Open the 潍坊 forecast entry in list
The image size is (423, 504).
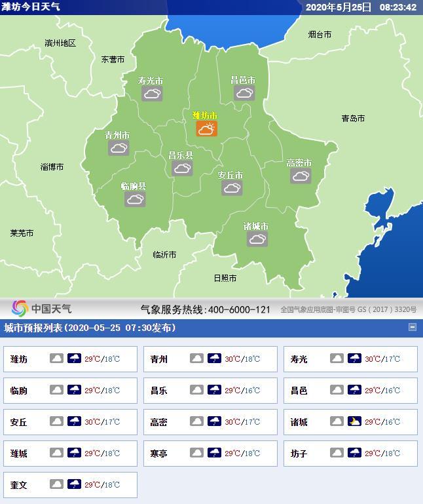20,359
